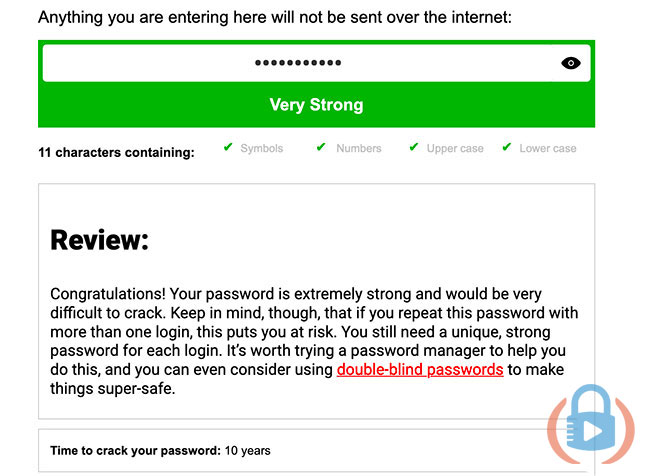Select the Lower case criteria label
Viewport: 650px width, 476px height.
tap(548, 148)
